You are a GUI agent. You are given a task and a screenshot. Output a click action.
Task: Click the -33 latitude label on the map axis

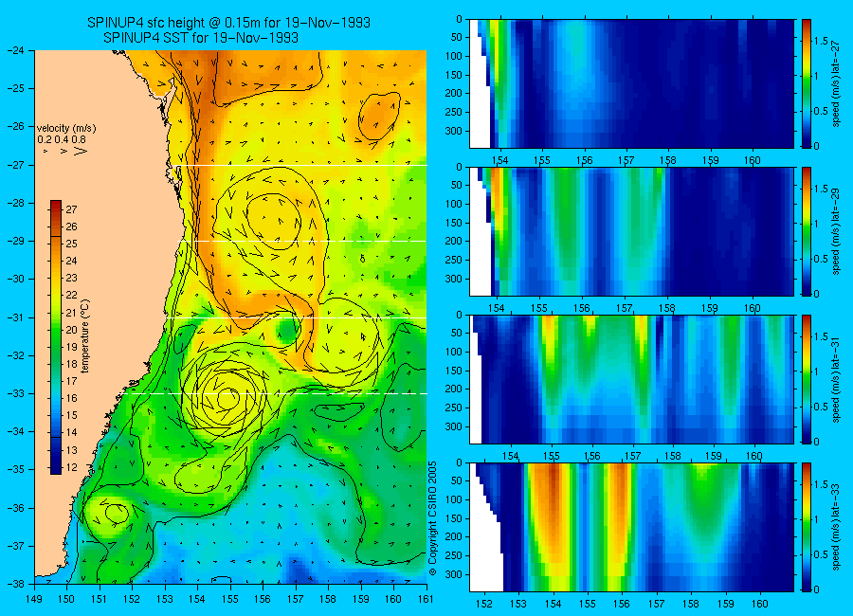coord(17,393)
